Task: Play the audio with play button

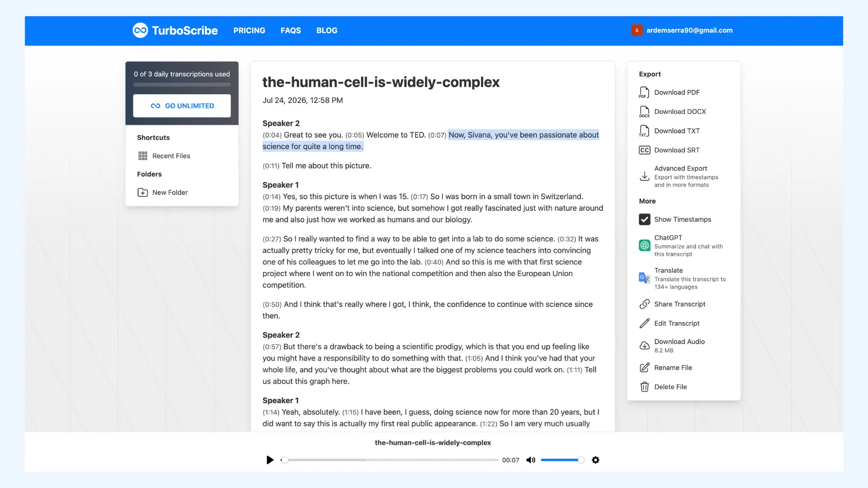Action: 270,460
